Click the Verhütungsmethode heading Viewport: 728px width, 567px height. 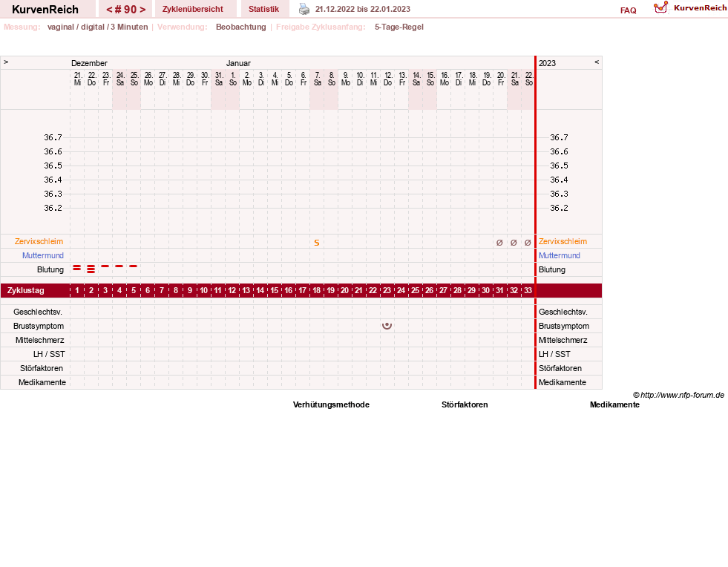[331, 404]
